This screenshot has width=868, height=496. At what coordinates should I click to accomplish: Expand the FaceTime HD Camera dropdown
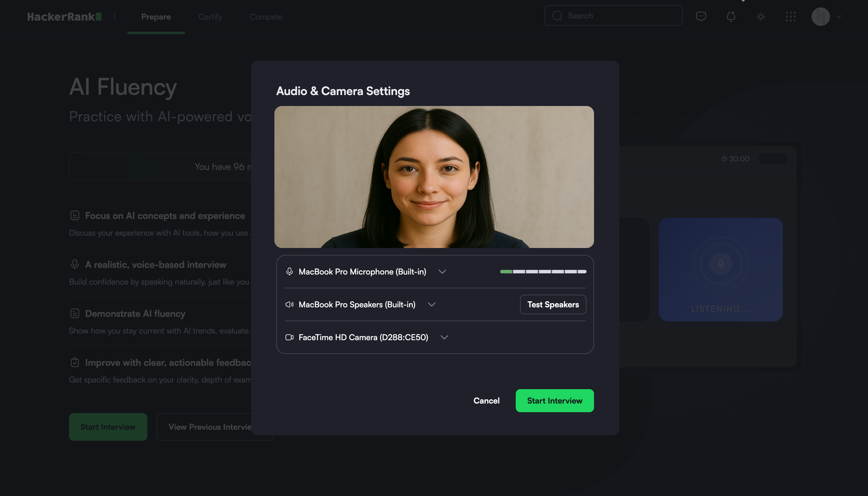444,337
